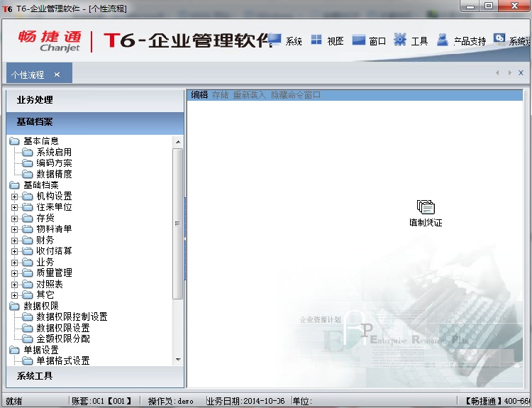Viewport: 532px width, 408px height.
Task: Maximize the T6 application window
Action: click(x=489, y=6)
